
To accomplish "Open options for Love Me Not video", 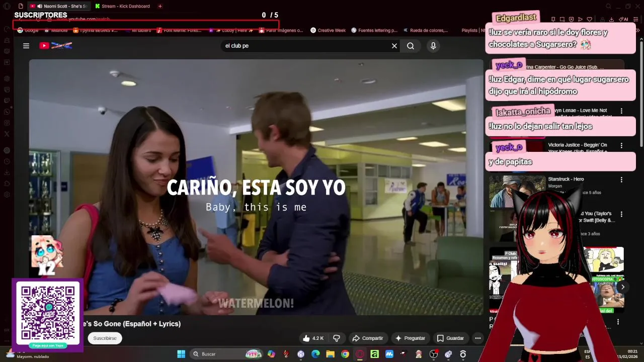I will [x=621, y=111].
